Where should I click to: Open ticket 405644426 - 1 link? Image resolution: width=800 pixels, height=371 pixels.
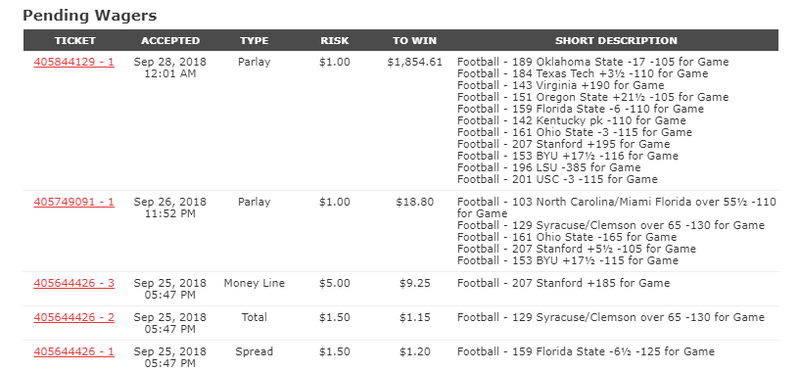(x=74, y=352)
